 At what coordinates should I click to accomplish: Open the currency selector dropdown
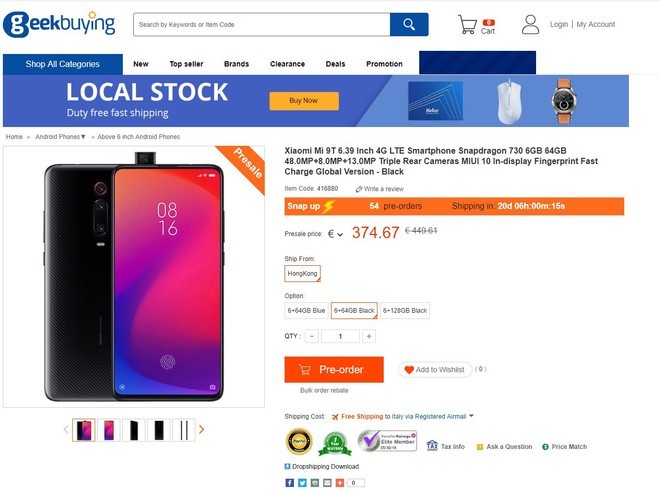(336, 234)
